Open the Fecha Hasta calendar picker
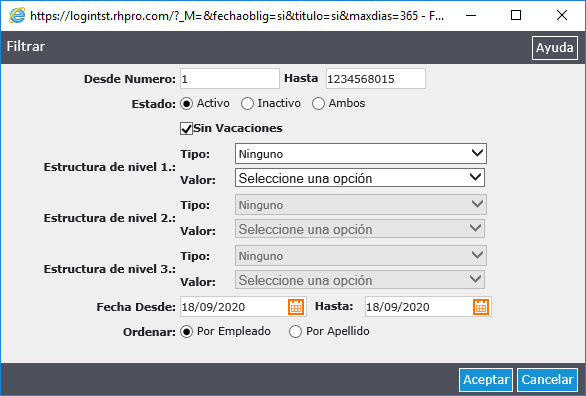Screen dimensions: 586x396 481,307
